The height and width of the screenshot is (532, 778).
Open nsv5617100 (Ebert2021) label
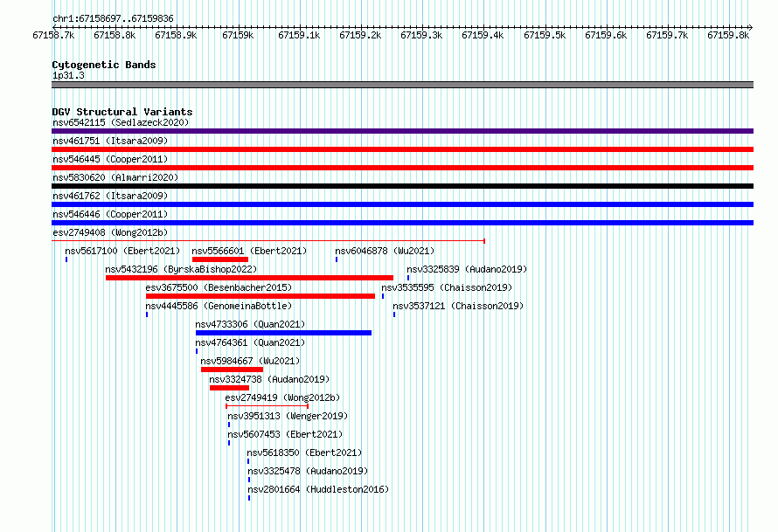point(122,251)
